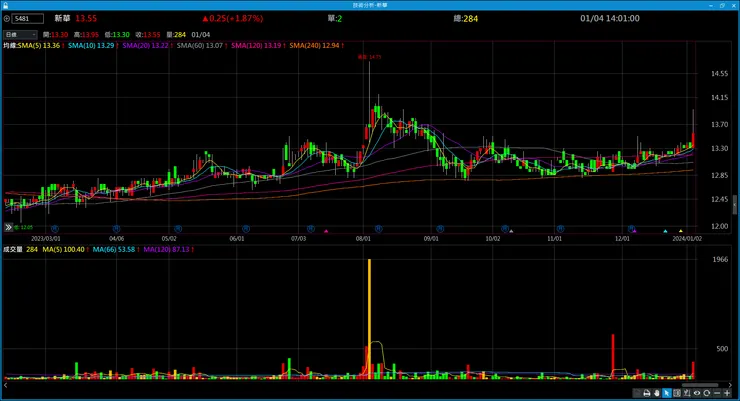Click the SMA(20) 13.22 label
The image size is (740, 401).
[145, 46]
